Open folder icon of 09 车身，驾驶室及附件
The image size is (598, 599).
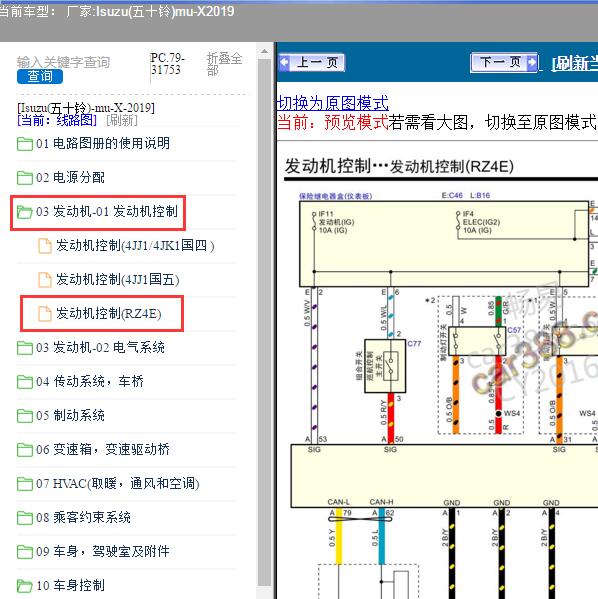25,552
